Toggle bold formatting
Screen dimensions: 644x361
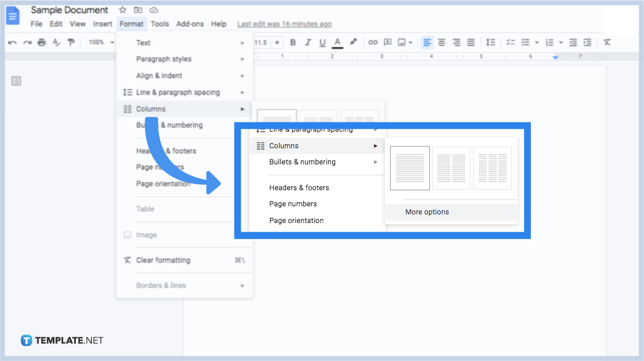tap(293, 42)
